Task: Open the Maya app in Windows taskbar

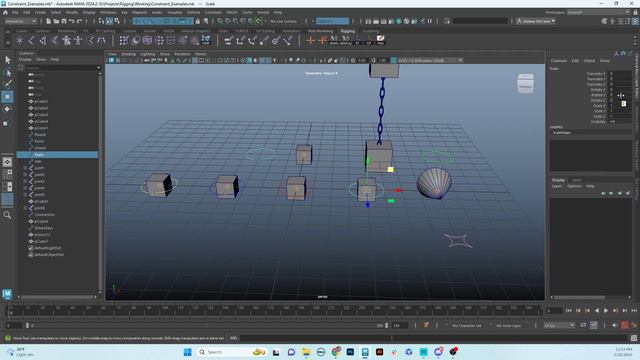Action: click(x=365, y=352)
